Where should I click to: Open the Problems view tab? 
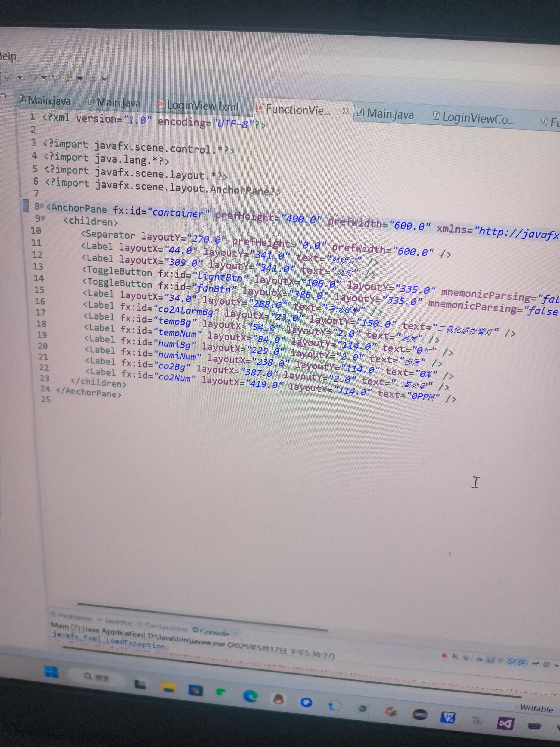tap(75, 617)
